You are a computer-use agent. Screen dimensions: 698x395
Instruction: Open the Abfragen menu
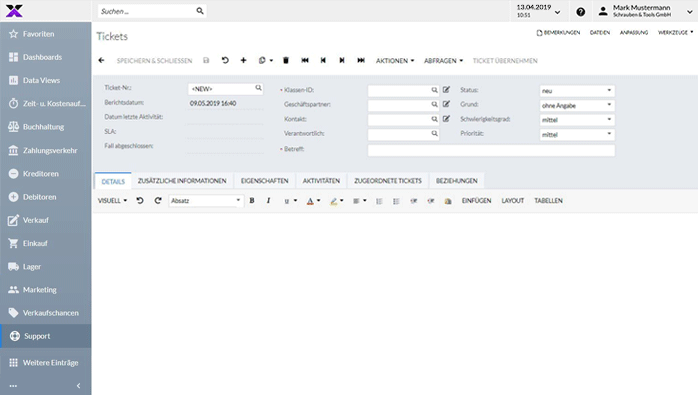[x=443, y=61]
